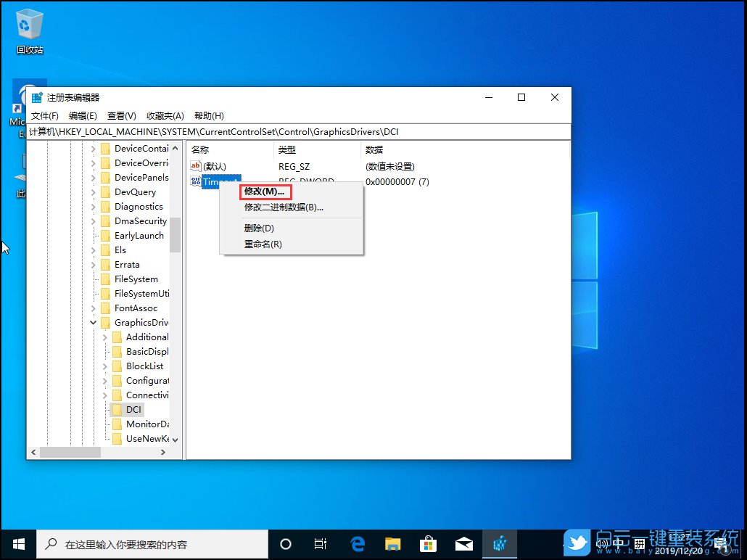The height and width of the screenshot is (560, 747).
Task: Click the Start button
Action: 17,543
